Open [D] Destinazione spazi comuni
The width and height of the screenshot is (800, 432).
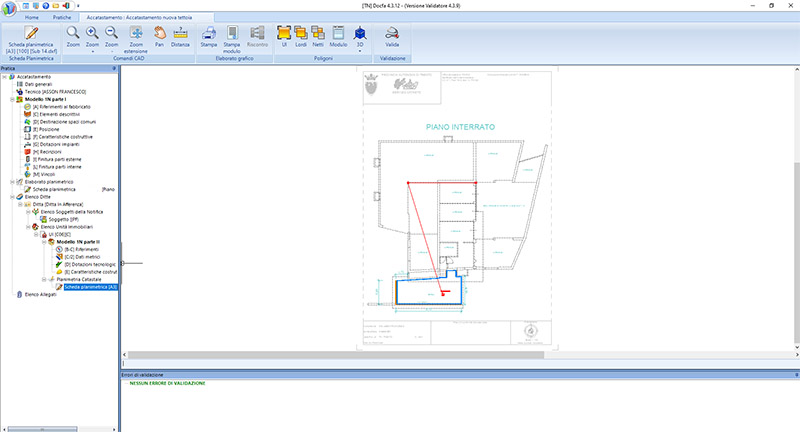coord(64,122)
